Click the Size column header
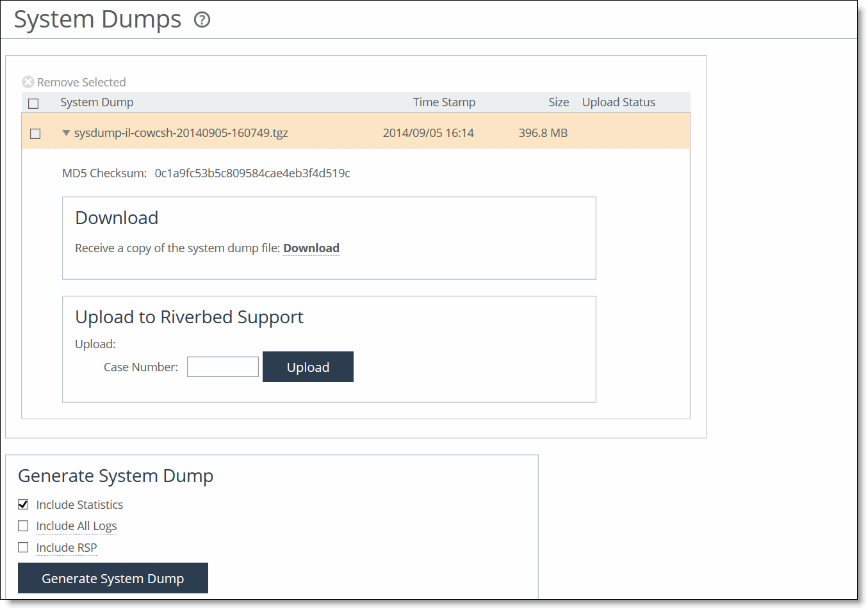 coord(558,102)
